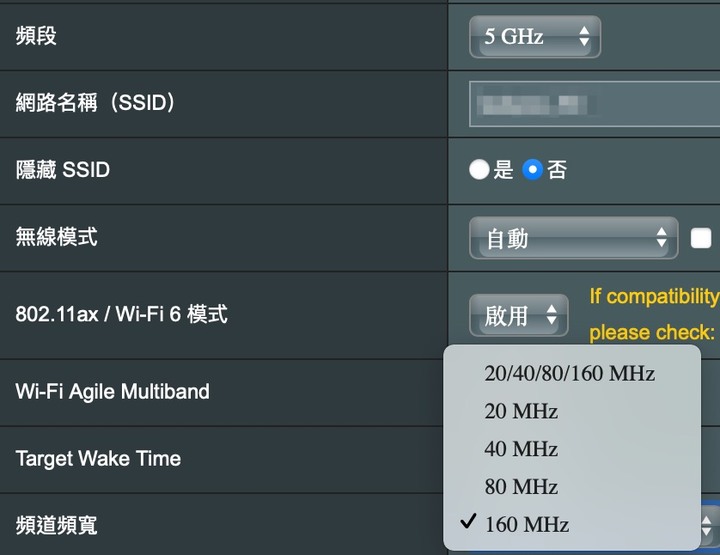
Task: Click the channel bandwidth dropdown arrows at edge
Action: pyautogui.click(x=707, y=526)
